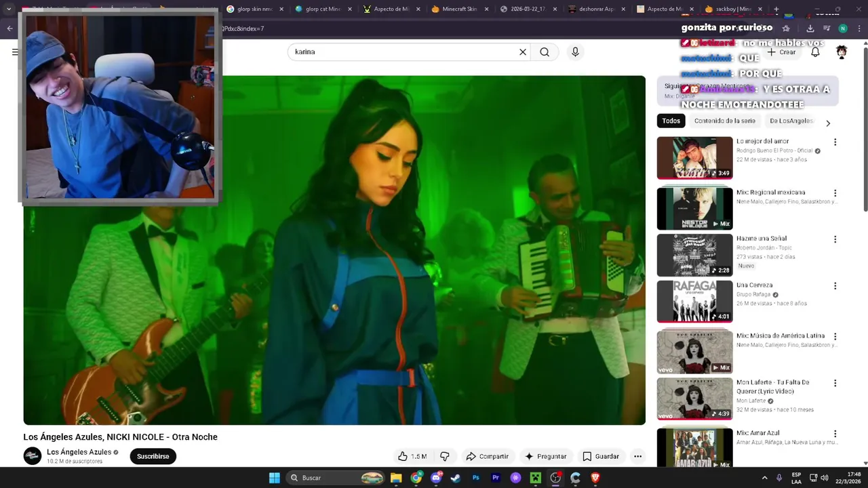
Task: Clear the search box with the X icon
Action: 523,52
